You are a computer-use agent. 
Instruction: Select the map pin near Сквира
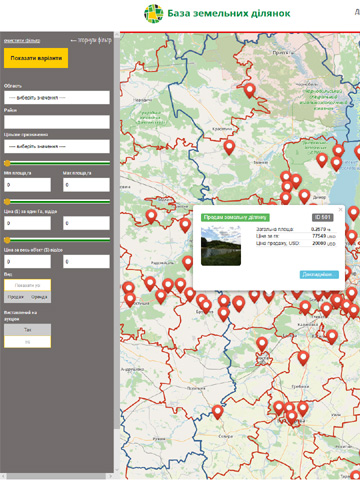point(218,412)
